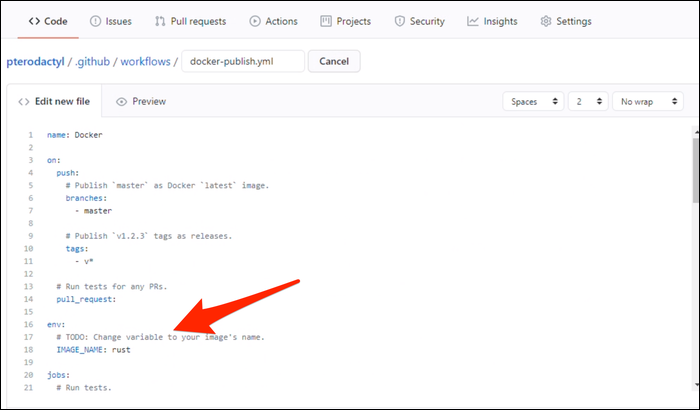Click the 'pull_request:' line

pos(86,299)
